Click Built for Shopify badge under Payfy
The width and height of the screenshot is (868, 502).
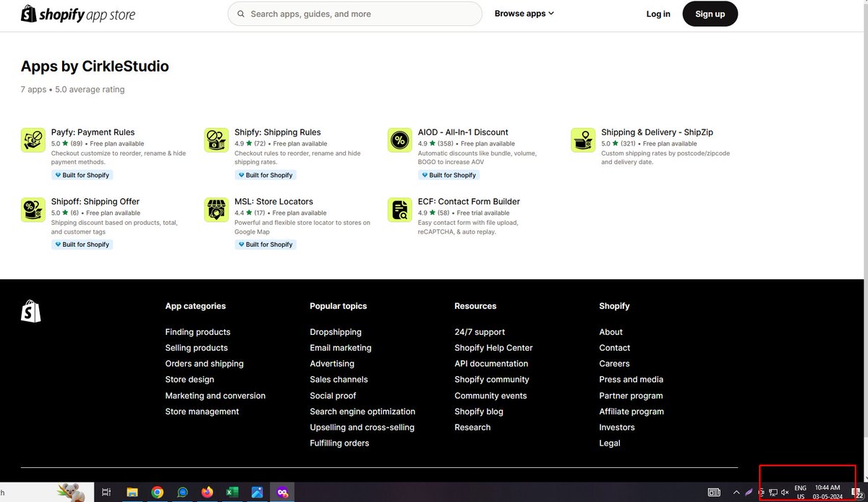[x=82, y=175]
